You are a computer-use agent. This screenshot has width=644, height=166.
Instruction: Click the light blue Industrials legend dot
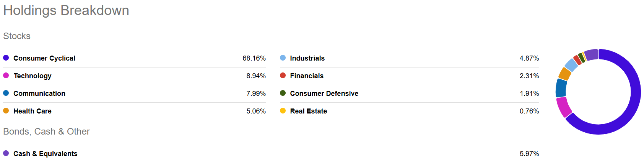(x=283, y=58)
